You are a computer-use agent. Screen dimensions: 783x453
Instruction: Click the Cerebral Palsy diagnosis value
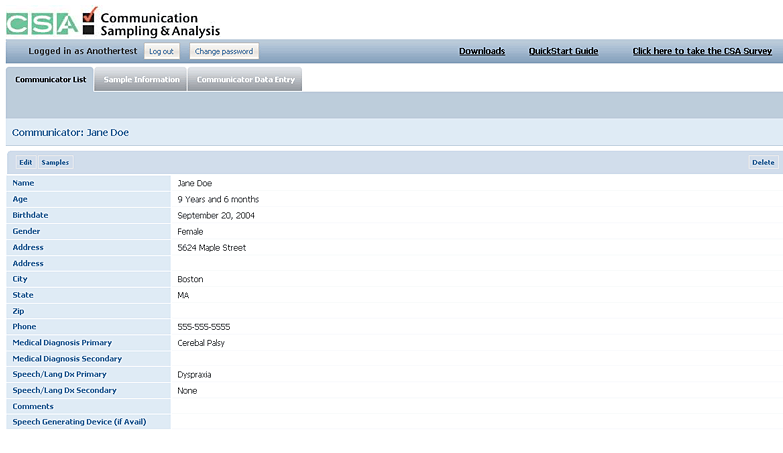pos(201,343)
